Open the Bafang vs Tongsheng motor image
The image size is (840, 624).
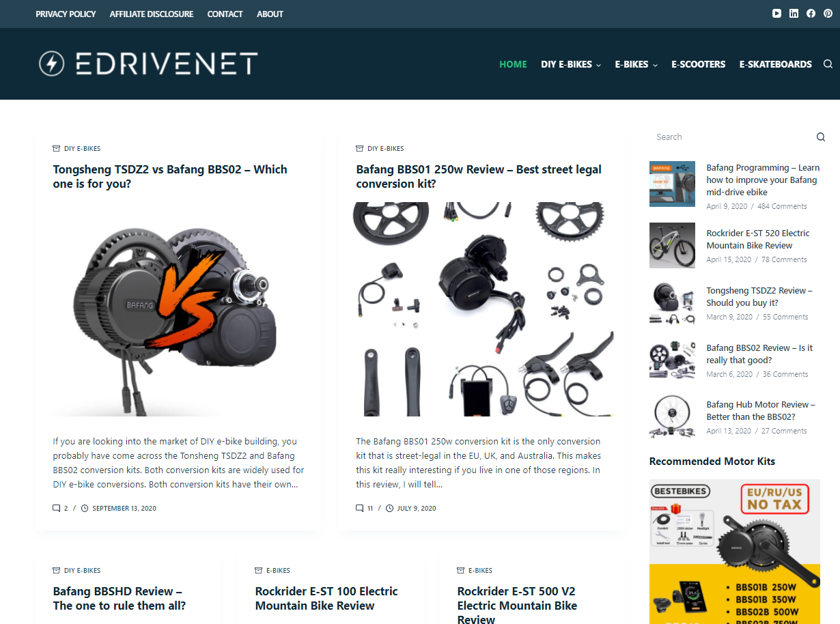[x=178, y=309]
